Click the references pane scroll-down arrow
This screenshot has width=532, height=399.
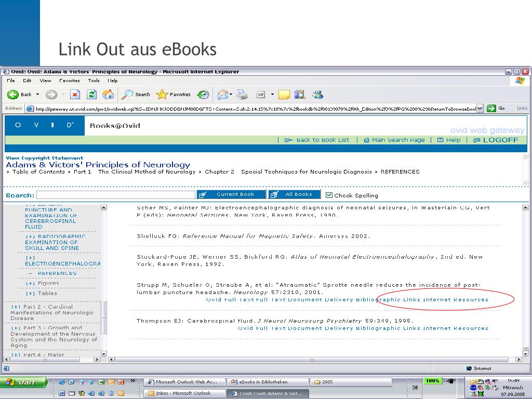(526, 353)
